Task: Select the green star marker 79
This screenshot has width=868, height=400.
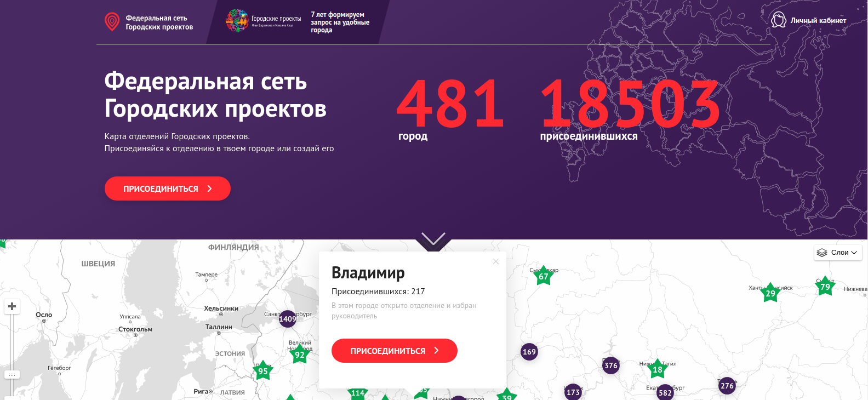Action: [825, 287]
